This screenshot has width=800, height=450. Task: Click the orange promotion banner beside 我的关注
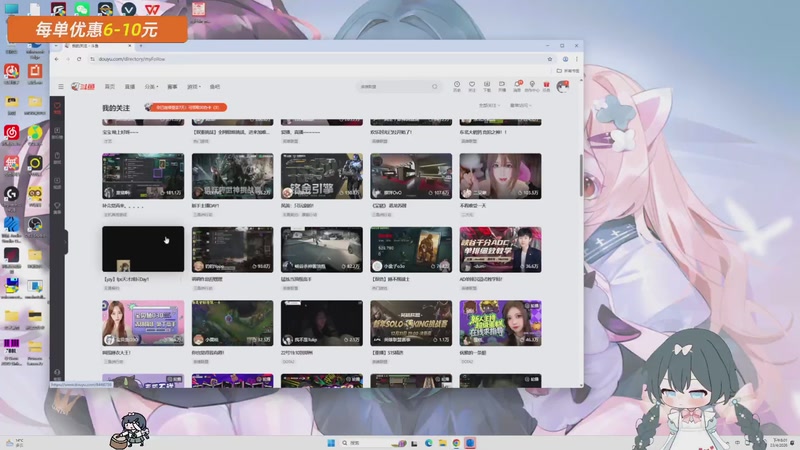(186, 107)
